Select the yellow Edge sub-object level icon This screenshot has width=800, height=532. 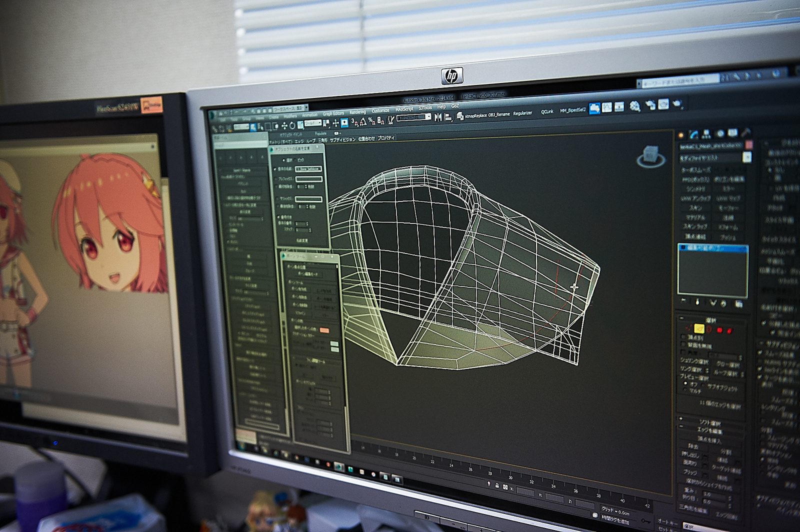point(699,328)
